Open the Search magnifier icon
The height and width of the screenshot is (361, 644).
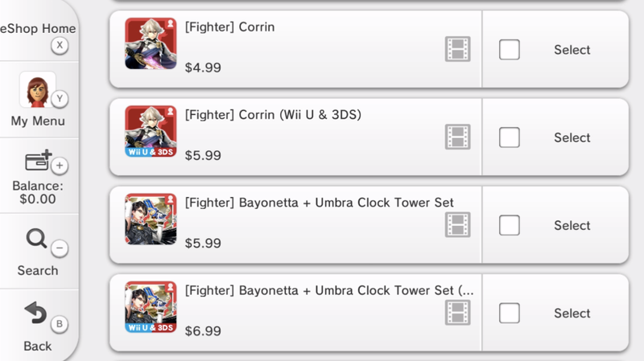[36, 238]
